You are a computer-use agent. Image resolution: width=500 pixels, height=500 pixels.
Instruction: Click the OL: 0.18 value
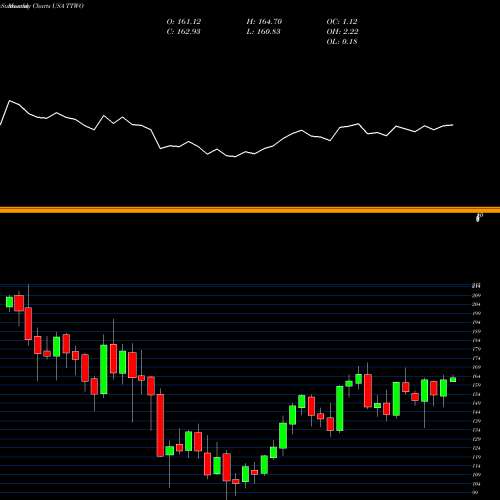[342, 42]
